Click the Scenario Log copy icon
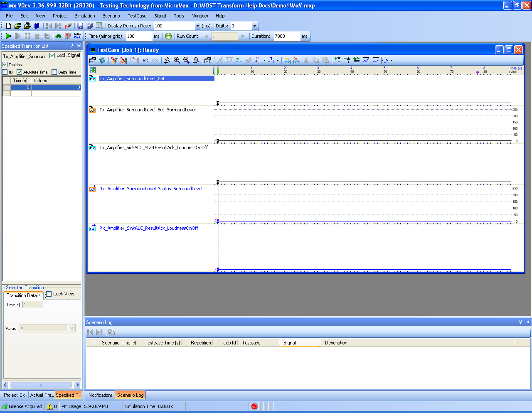532x413 pixels. pos(111,332)
